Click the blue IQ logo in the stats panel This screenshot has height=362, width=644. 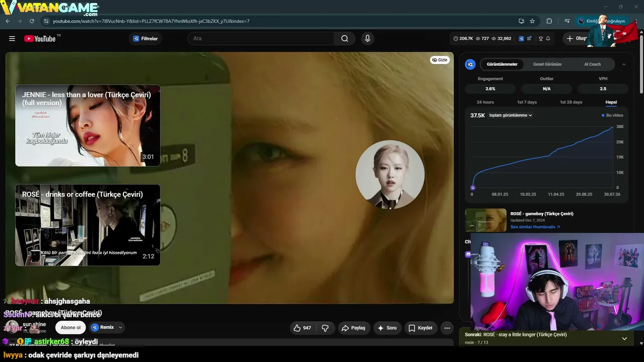click(470, 64)
